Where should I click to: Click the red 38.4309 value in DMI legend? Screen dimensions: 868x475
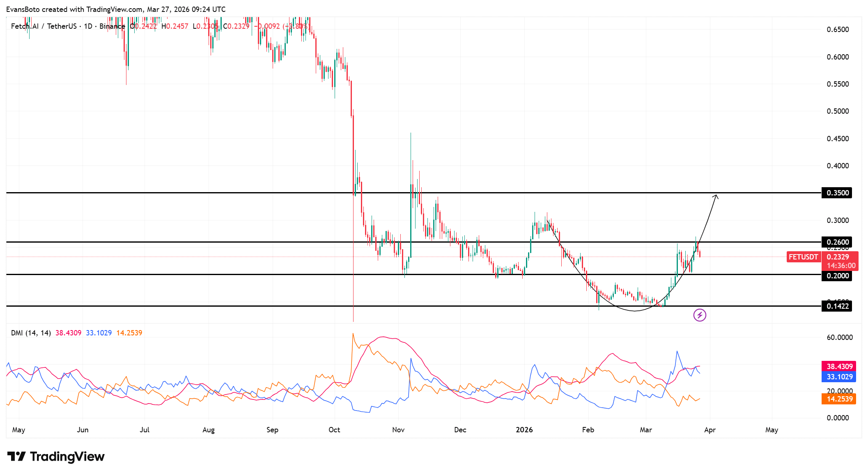[x=68, y=333]
